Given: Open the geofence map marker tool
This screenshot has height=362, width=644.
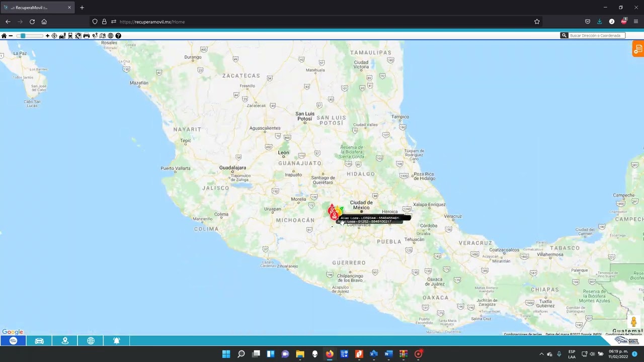Looking at the screenshot, I should 78,36.
